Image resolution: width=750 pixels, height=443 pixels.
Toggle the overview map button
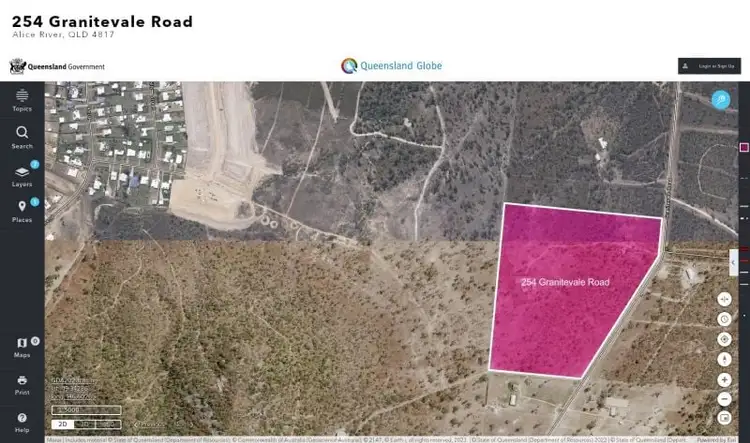pos(724,418)
